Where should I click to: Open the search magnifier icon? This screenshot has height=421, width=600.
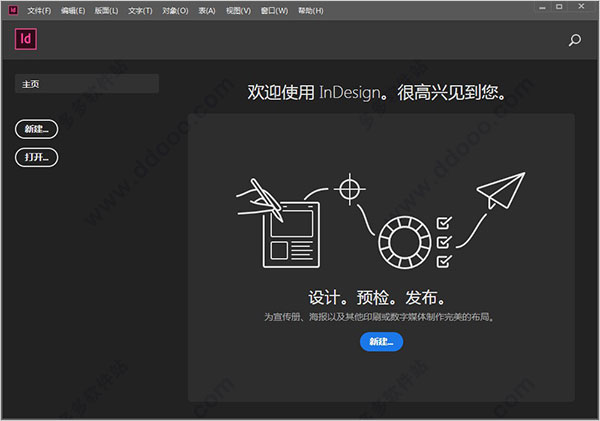574,40
